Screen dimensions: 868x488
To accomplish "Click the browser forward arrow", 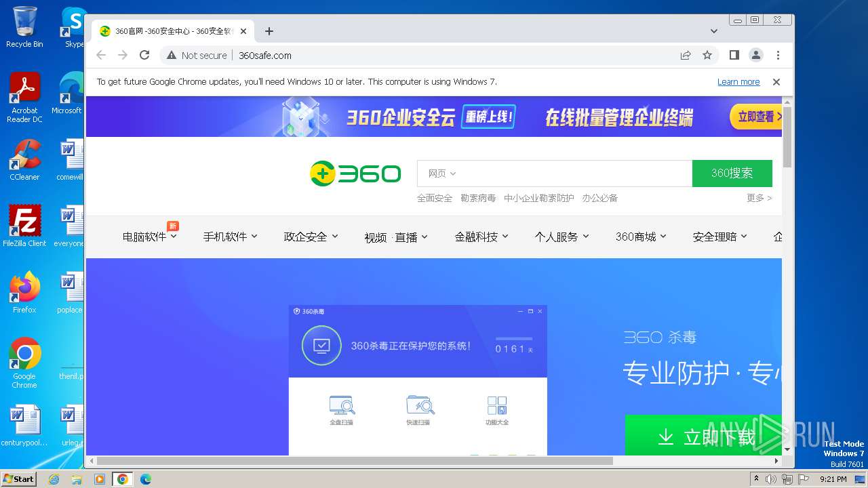I will 123,55.
